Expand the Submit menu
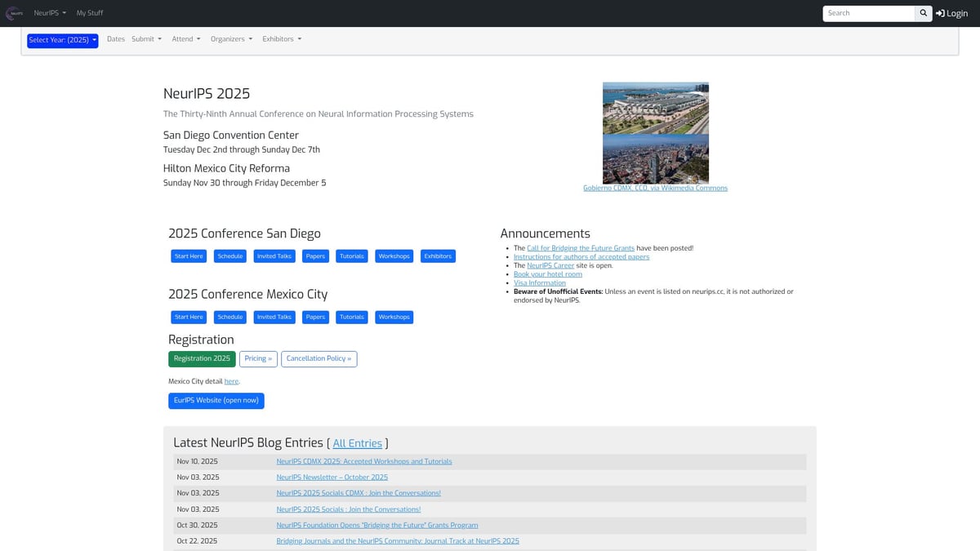The image size is (980, 551). (x=145, y=38)
